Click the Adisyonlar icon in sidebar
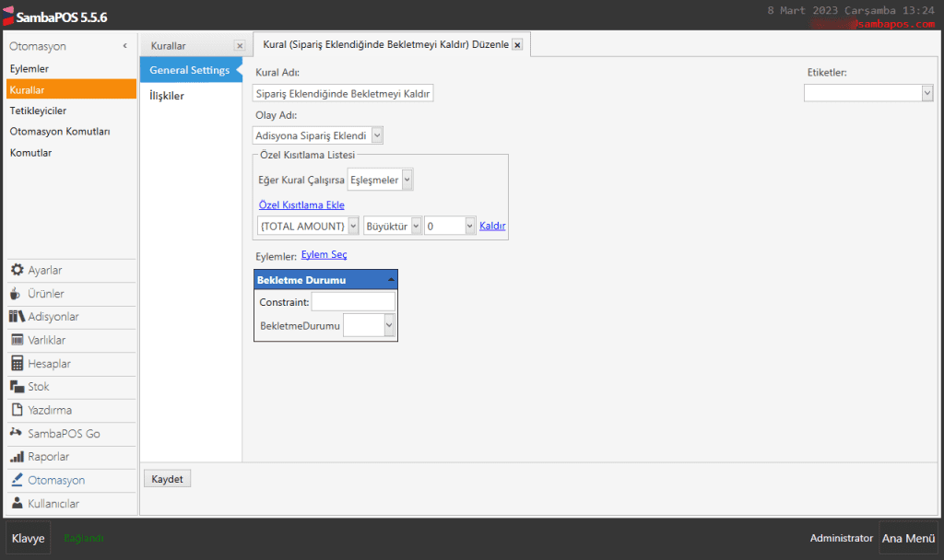Image resolution: width=944 pixels, height=560 pixels. (x=17, y=317)
